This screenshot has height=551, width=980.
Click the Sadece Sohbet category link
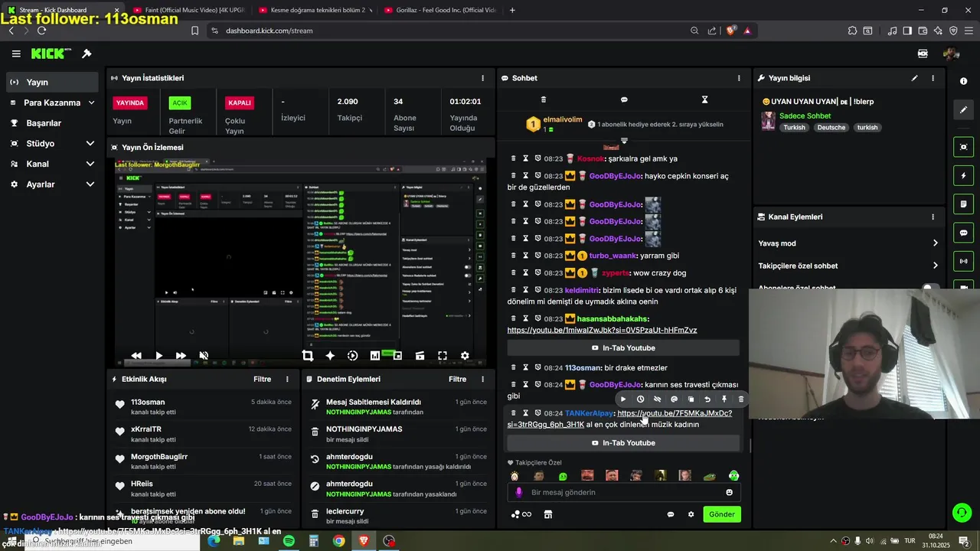point(805,116)
